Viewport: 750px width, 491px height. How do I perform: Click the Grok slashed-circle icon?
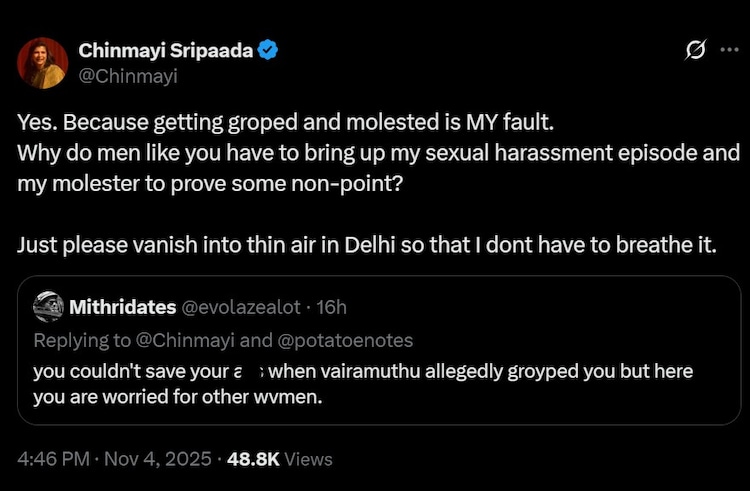(689, 50)
